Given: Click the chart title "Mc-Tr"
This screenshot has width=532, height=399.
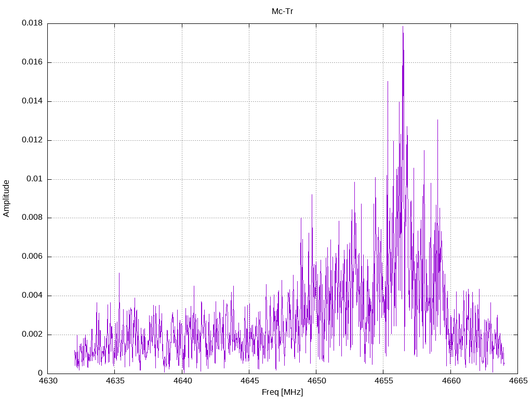Looking at the screenshot, I should tap(282, 11).
